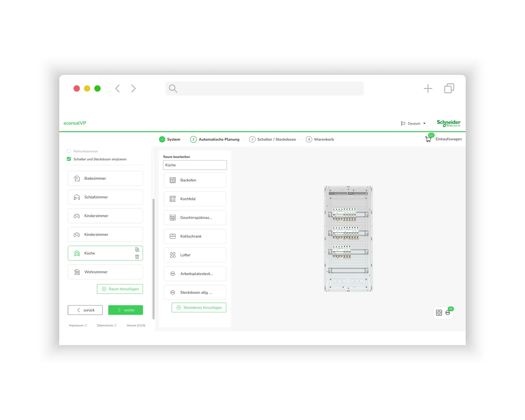Enable the Reihenklemmen checkbox
The image size is (525, 420).
[69, 151]
